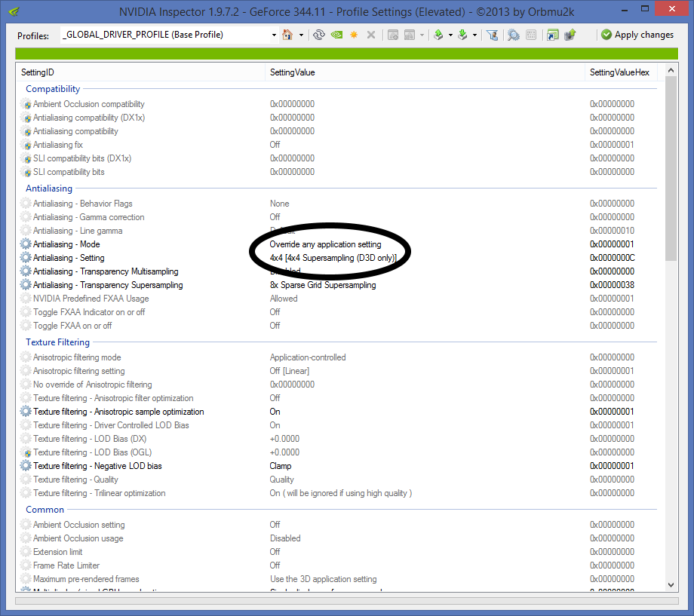Open the Profiles combo box dropdown
Screen dimensions: 694x616
point(274,35)
